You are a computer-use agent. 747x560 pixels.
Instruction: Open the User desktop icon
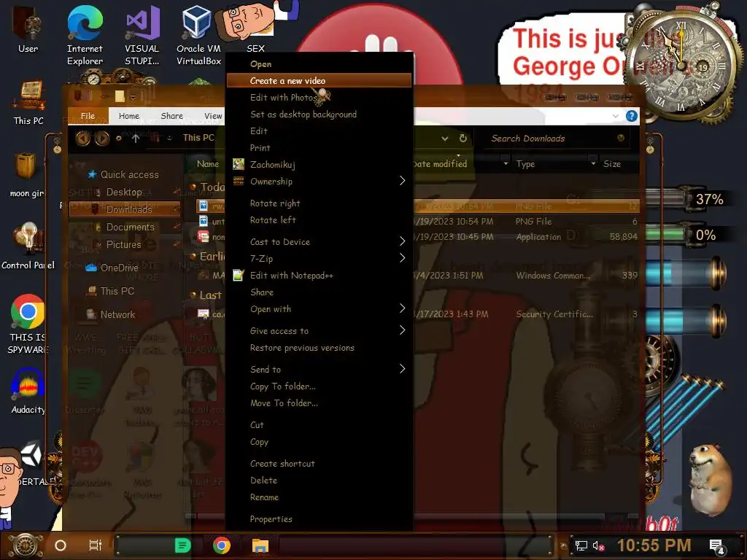coord(28,28)
